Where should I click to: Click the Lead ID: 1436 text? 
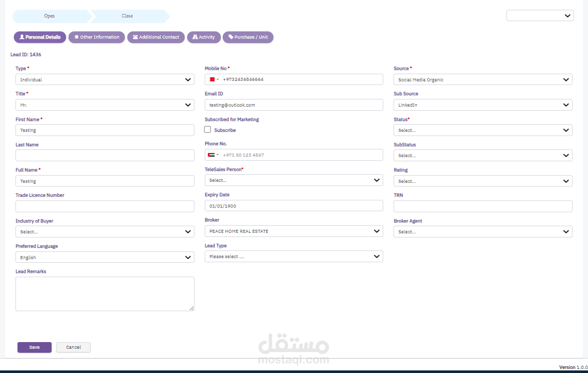click(x=26, y=55)
